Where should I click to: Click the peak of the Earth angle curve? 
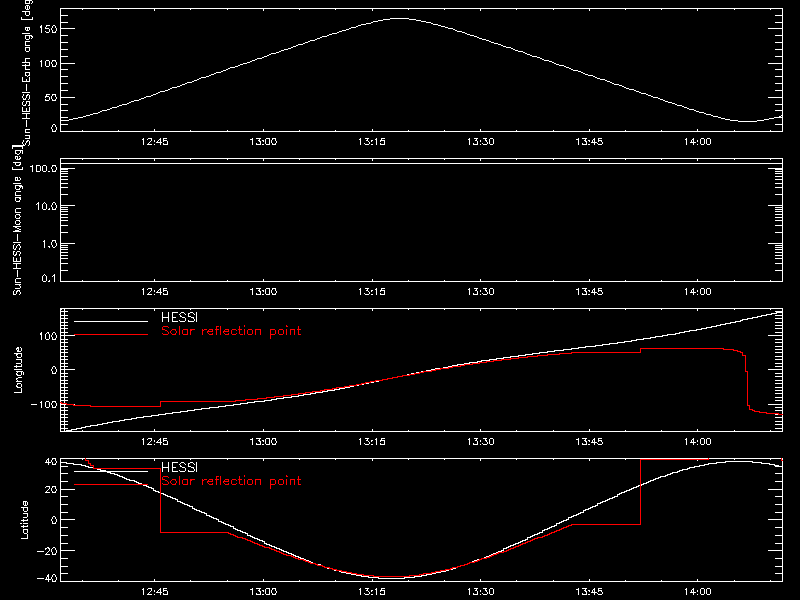click(399, 18)
